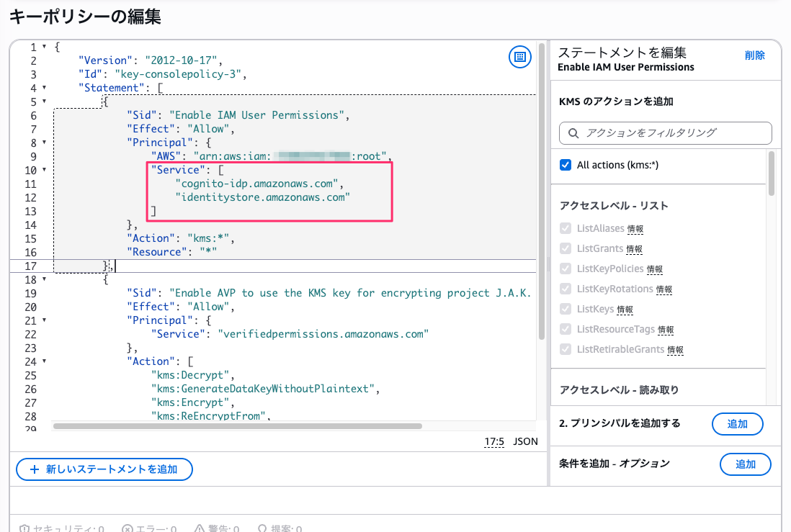Click "Enable IAM User Permissions" Sid text in editor
This screenshot has height=532, width=791.
(x=256, y=115)
